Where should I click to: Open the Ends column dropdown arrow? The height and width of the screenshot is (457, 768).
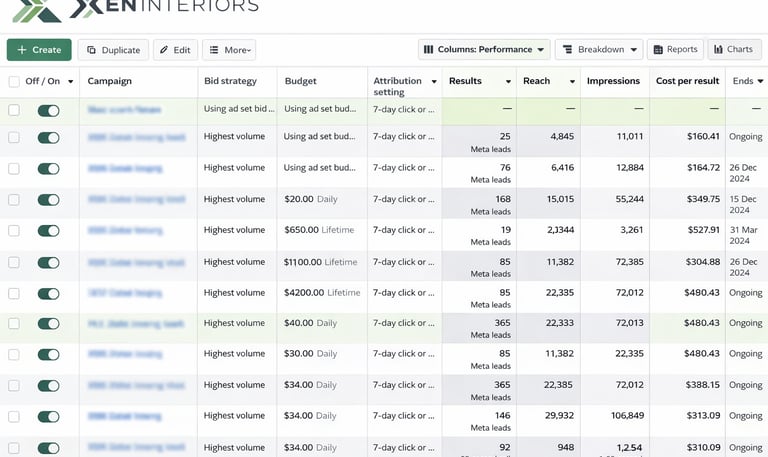click(761, 81)
